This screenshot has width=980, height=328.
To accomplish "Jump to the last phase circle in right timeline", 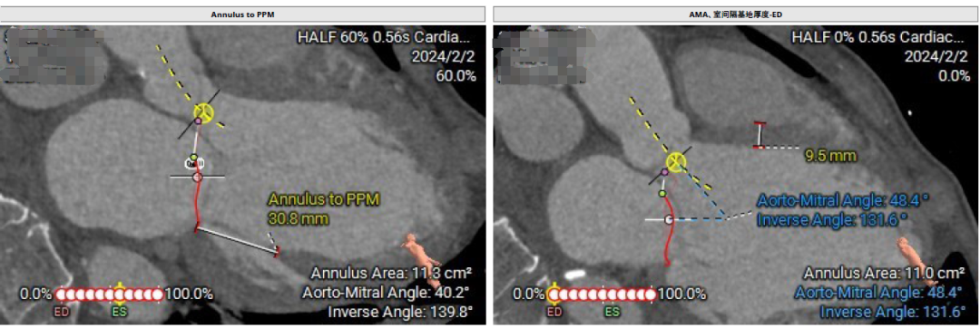I will (650, 294).
